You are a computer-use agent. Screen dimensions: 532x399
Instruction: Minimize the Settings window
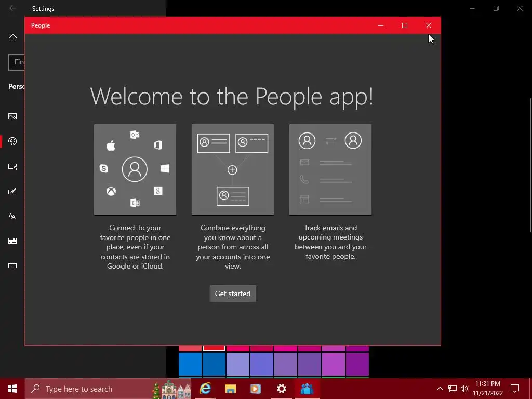[x=472, y=8]
